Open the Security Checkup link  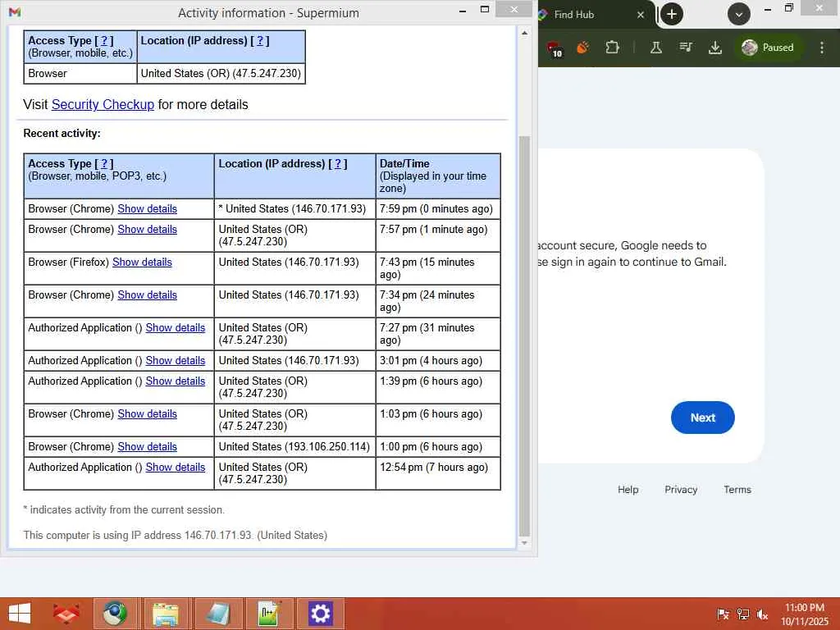pyautogui.click(x=103, y=104)
